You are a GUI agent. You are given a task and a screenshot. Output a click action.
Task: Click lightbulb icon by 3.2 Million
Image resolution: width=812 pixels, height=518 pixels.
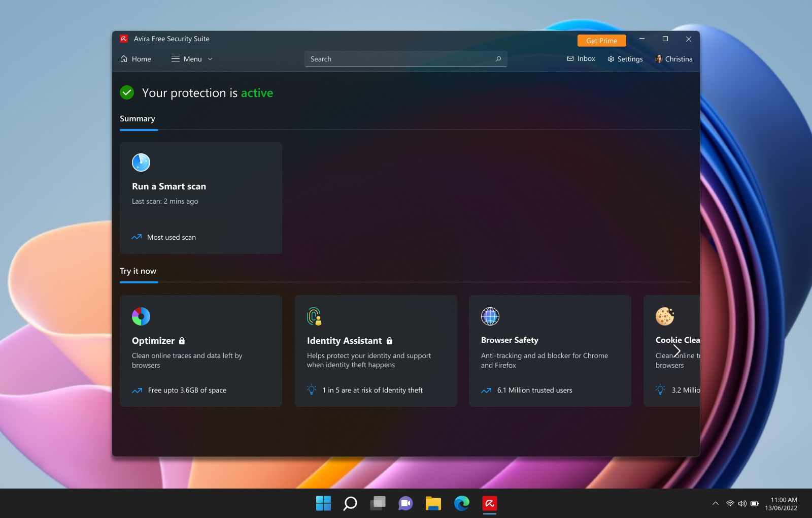[660, 390]
